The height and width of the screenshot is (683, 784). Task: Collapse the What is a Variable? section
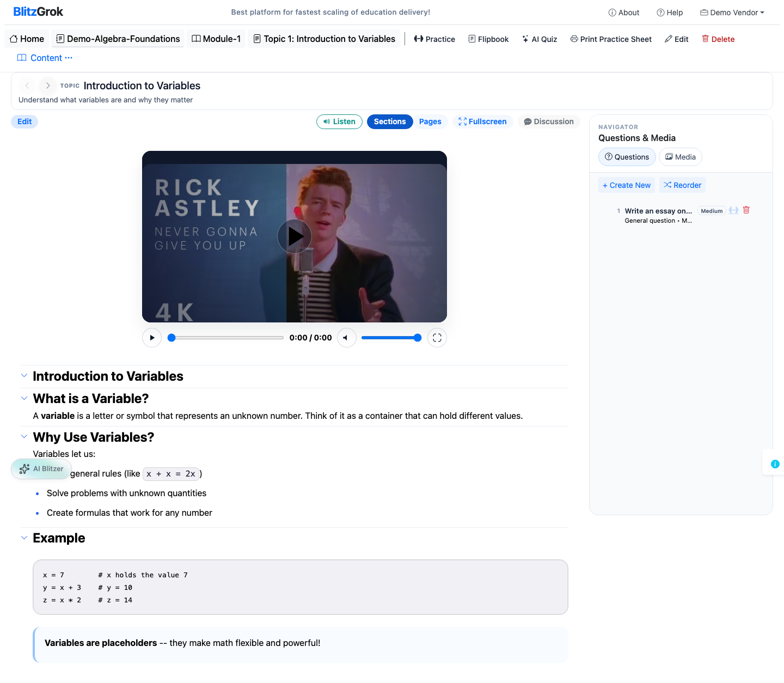coord(24,398)
